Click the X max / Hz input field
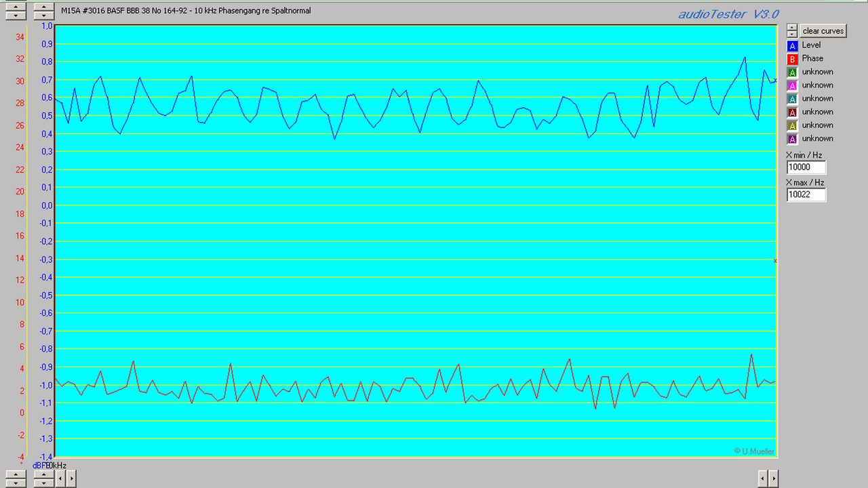Screen dimensions: 868x488 (x=806, y=195)
